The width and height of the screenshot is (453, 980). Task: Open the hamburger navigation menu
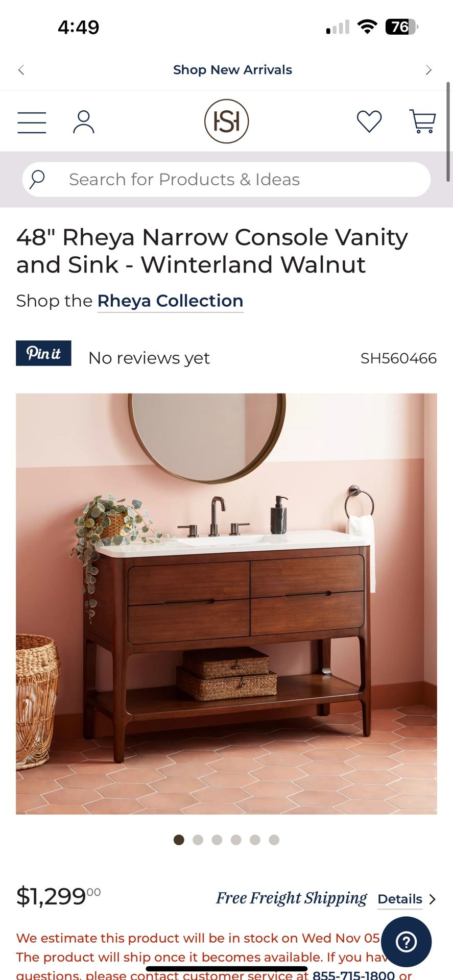coord(32,122)
